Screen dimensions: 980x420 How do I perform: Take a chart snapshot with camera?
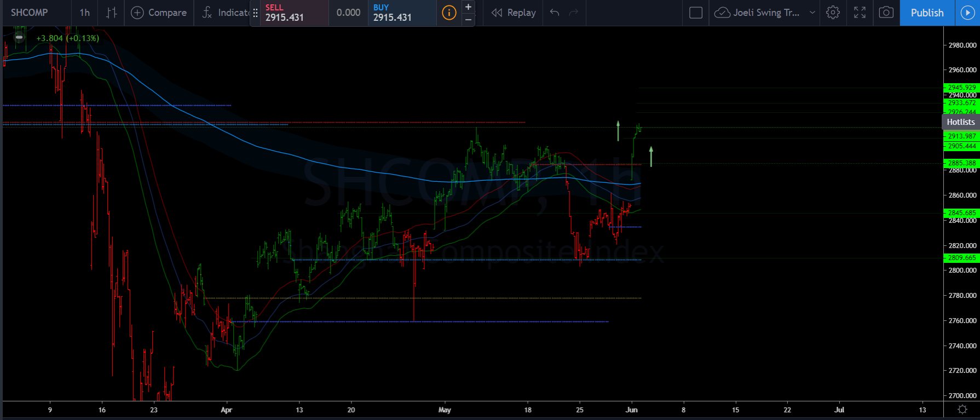pyautogui.click(x=886, y=13)
